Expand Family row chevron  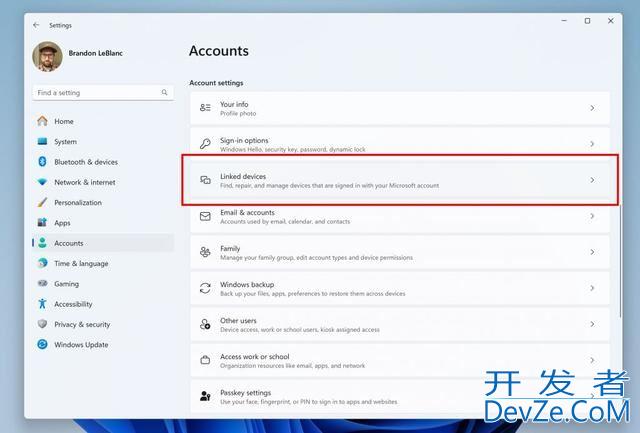click(x=592, y=252)
